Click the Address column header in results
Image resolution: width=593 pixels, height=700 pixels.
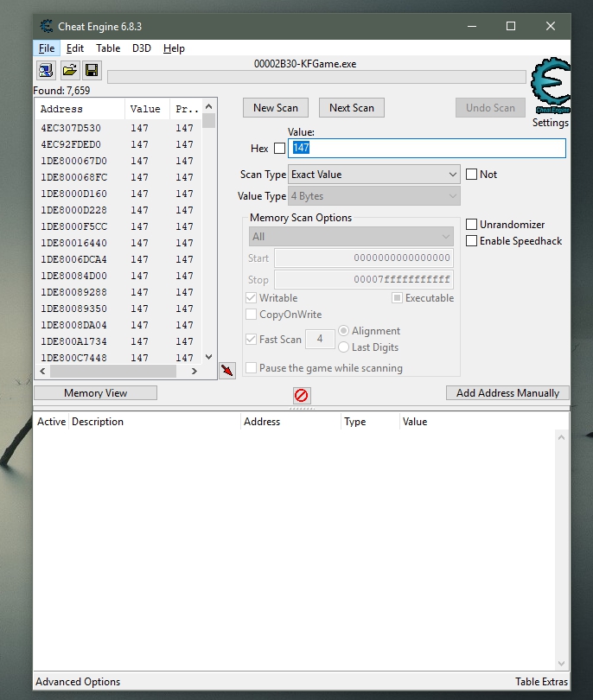80,109
